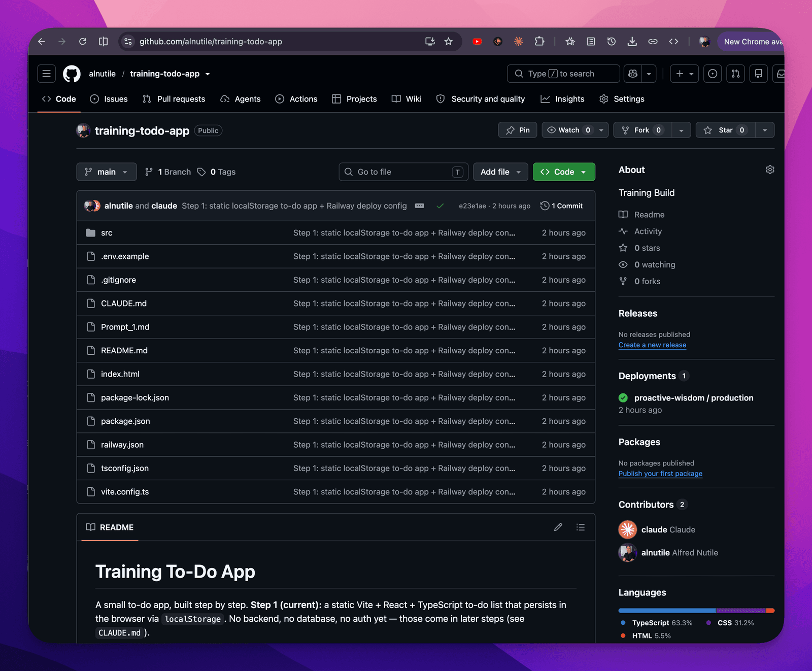Click the Type / to search box

pyautogui.click(x=563, y=74)
